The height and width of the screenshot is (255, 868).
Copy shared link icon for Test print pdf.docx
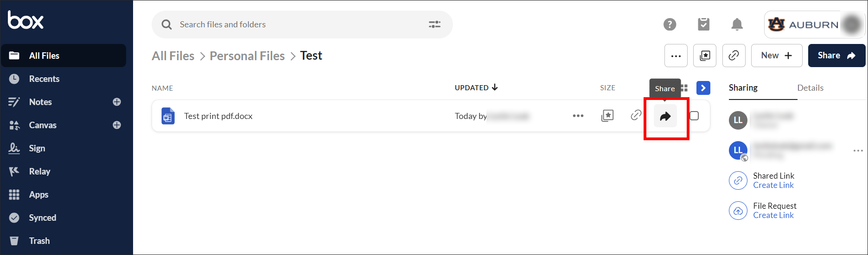[636, 115]
